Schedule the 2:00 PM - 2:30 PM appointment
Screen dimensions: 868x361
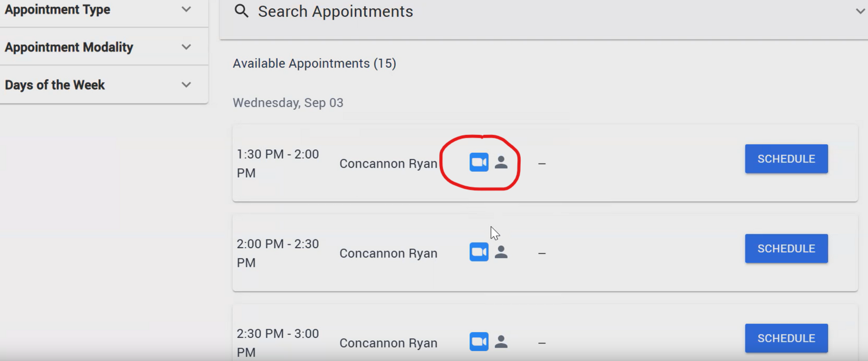[786, 249]
